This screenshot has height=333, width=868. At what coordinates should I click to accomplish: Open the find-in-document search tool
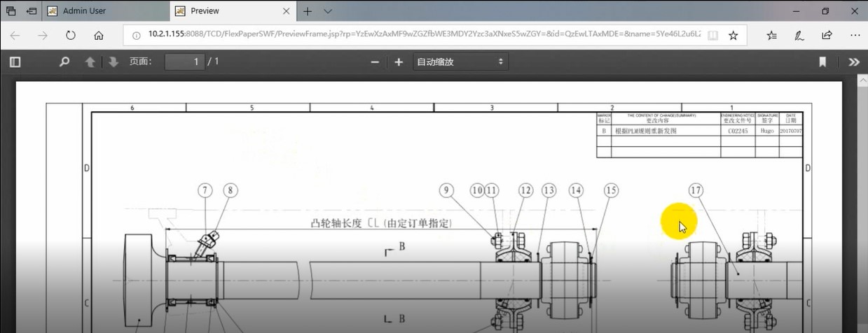(x=64, y=62)
